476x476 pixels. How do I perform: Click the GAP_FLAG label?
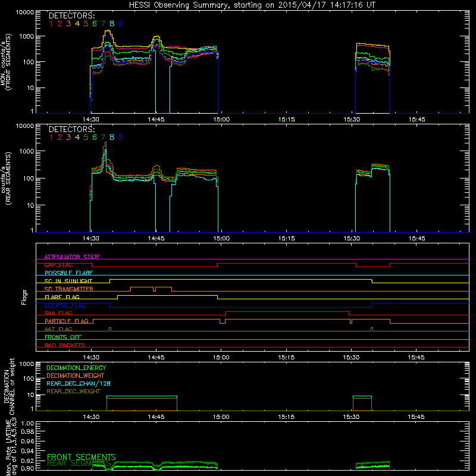(x=58, y=265)
